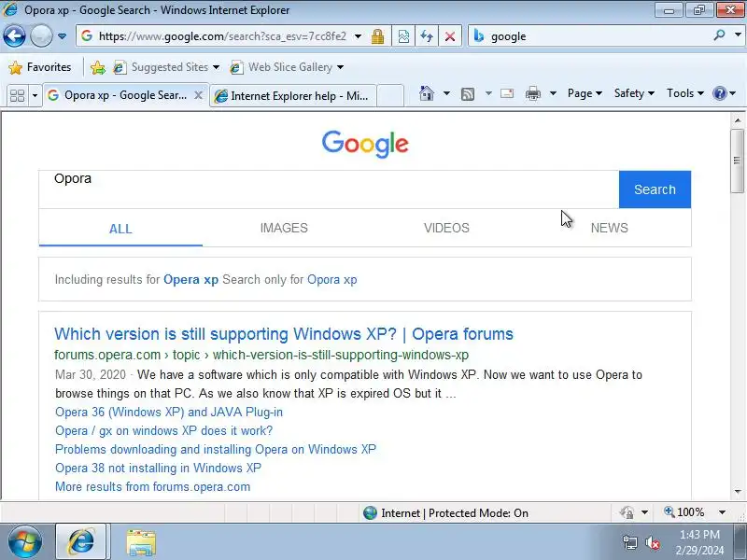Refresh the page using the refresh icon

tap(427, 36)
